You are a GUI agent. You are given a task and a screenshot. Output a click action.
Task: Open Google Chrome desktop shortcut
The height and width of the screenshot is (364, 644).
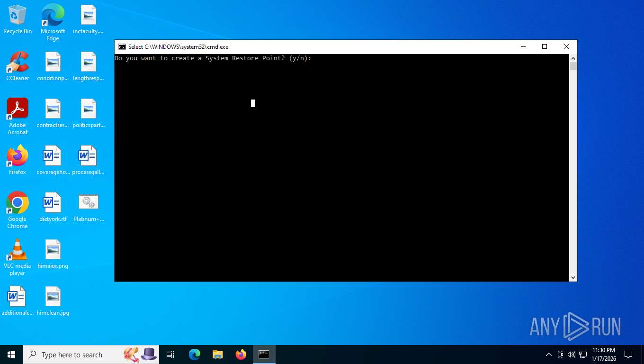tap(18, 210)
